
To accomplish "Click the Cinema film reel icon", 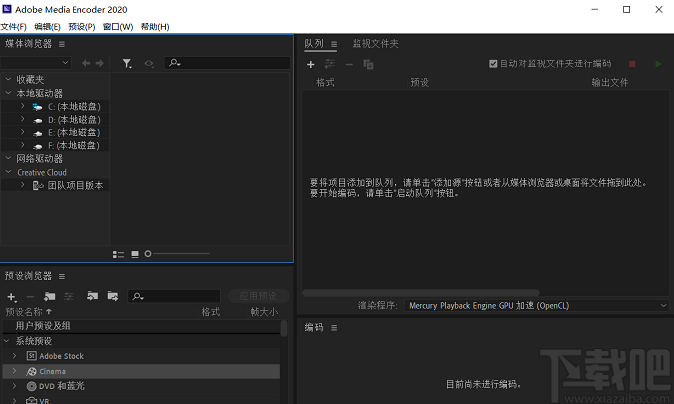I will coord(31,371).
